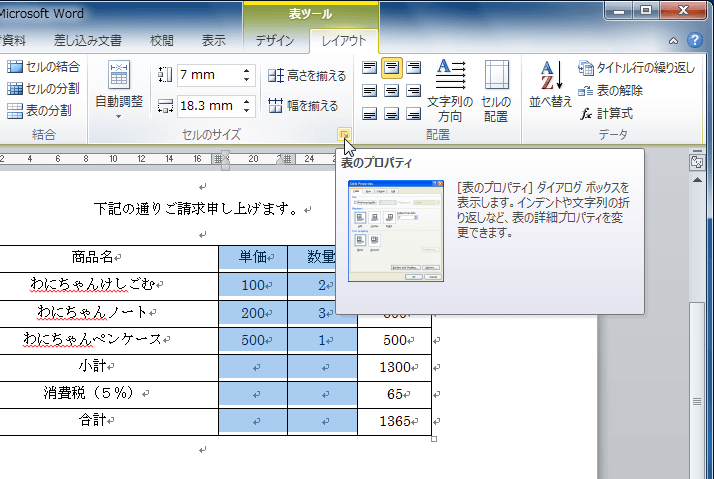Open Word help question mark icon
The width and height of the screenshot is (714, 479).
tap(694, 41)
